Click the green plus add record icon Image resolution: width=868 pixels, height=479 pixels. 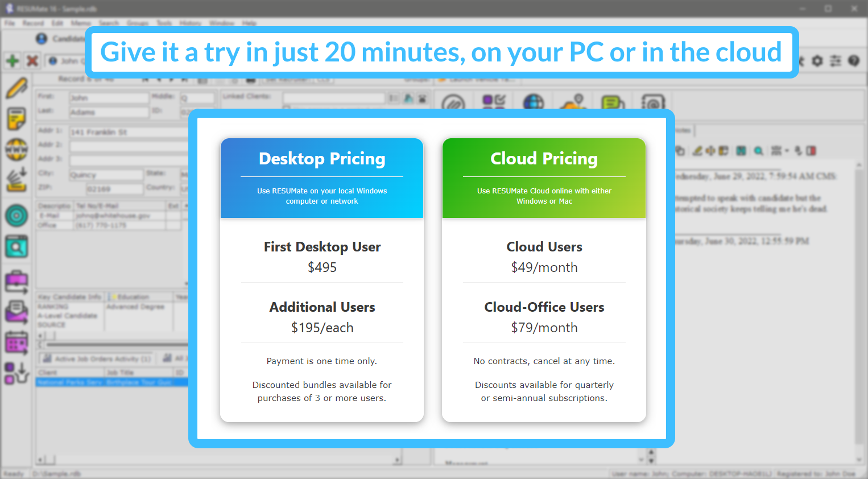(13, 60)
